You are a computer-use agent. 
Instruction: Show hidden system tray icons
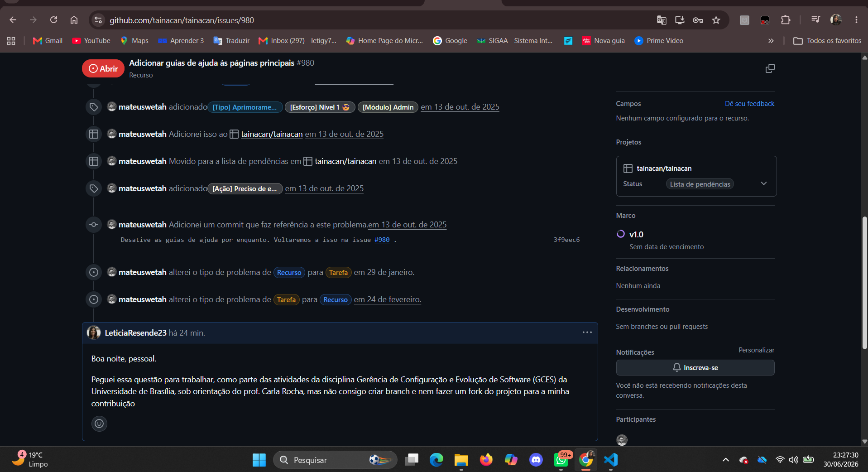(x=725, y=460)
